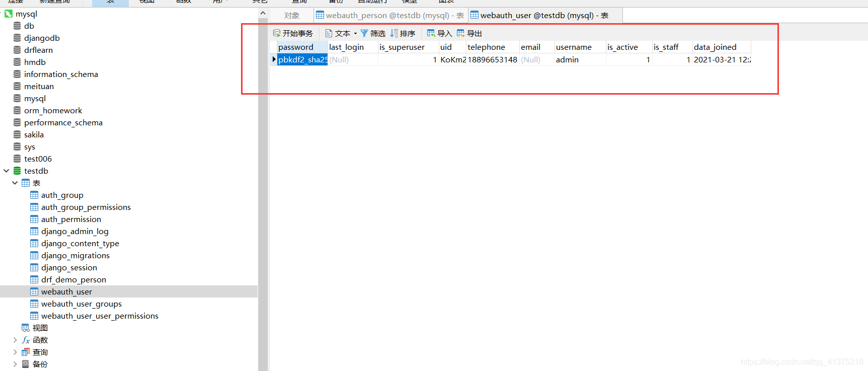The height and width of the screenshot is (371, 868).
Task: Click the green testdb database icon
Action: click(17, 171)
